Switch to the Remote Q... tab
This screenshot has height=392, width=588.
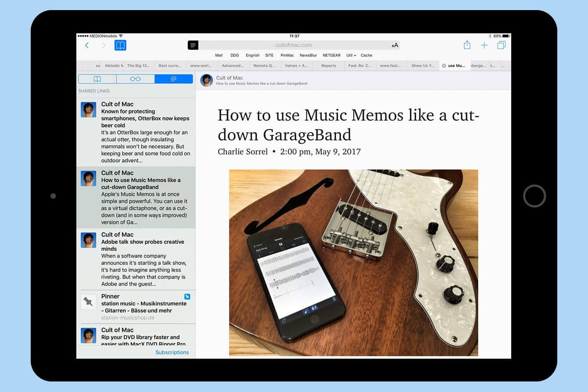click(x=264, y=66)
